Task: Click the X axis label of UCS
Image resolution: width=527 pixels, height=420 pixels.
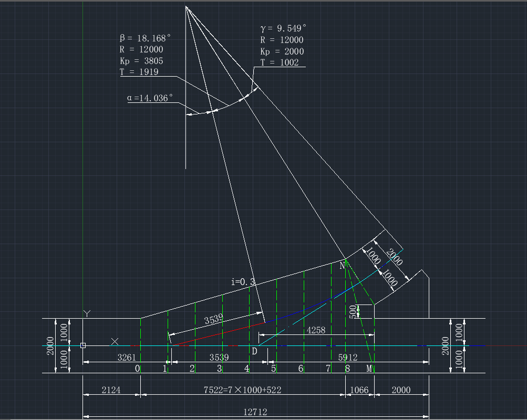Action: pos(115,342)
